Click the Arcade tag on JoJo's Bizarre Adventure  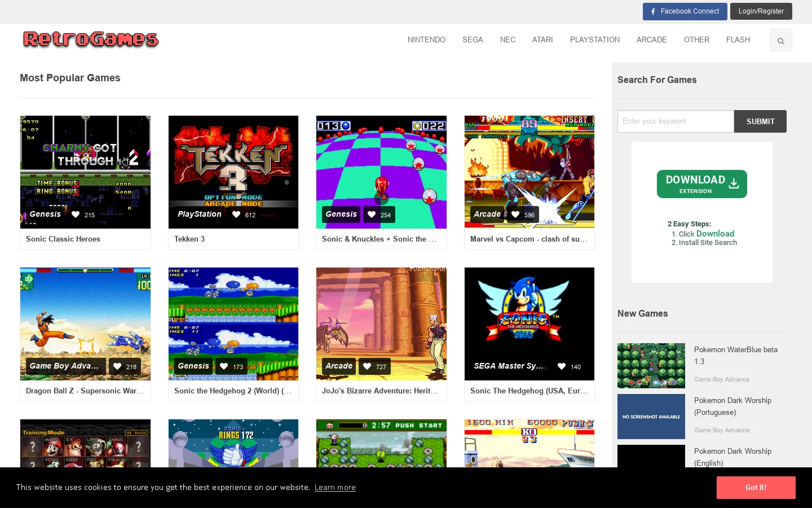pos(339,366)
